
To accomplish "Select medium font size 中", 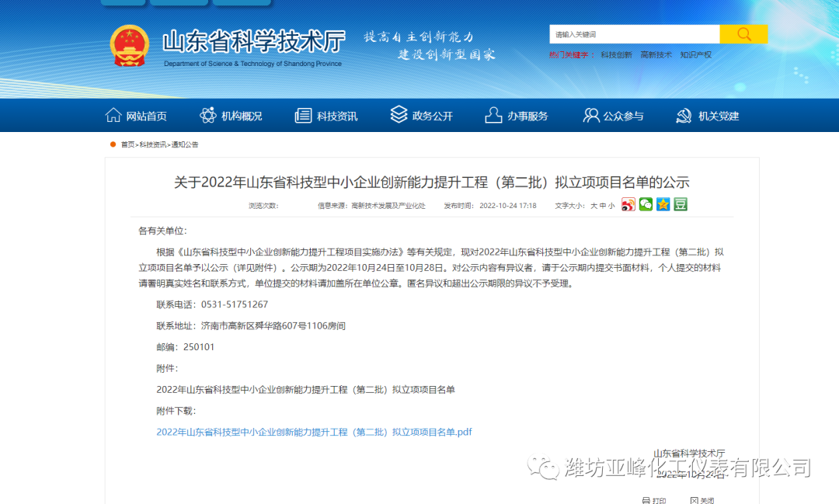I will coord(604,204).
